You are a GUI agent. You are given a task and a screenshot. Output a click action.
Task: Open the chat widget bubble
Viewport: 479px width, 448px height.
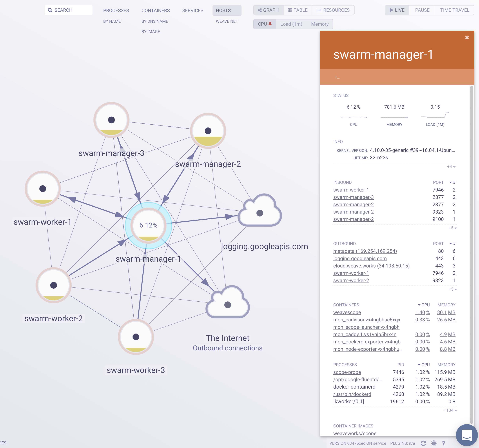tap(467, 435)
